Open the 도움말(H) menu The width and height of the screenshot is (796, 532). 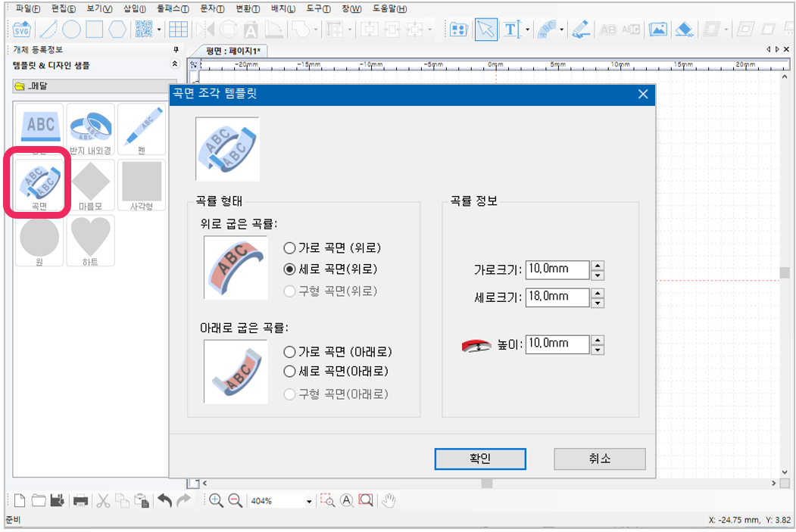pyautogui.click(x=390, y=8)
